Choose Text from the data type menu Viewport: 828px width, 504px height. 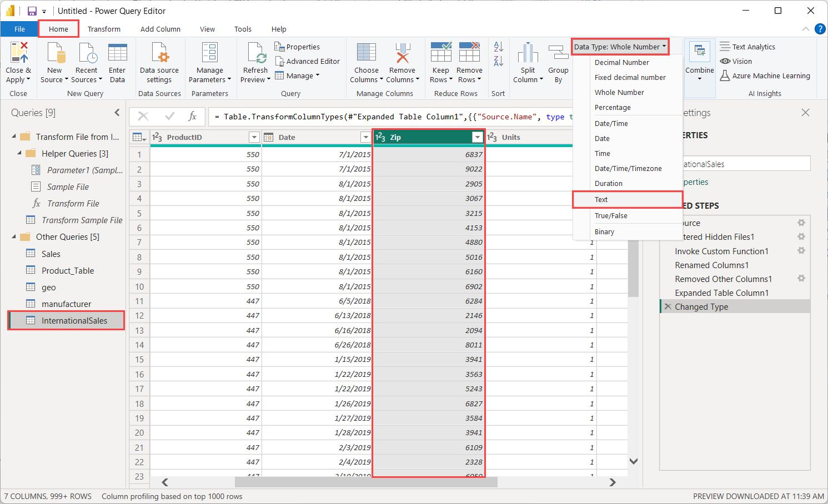[601, 200]
